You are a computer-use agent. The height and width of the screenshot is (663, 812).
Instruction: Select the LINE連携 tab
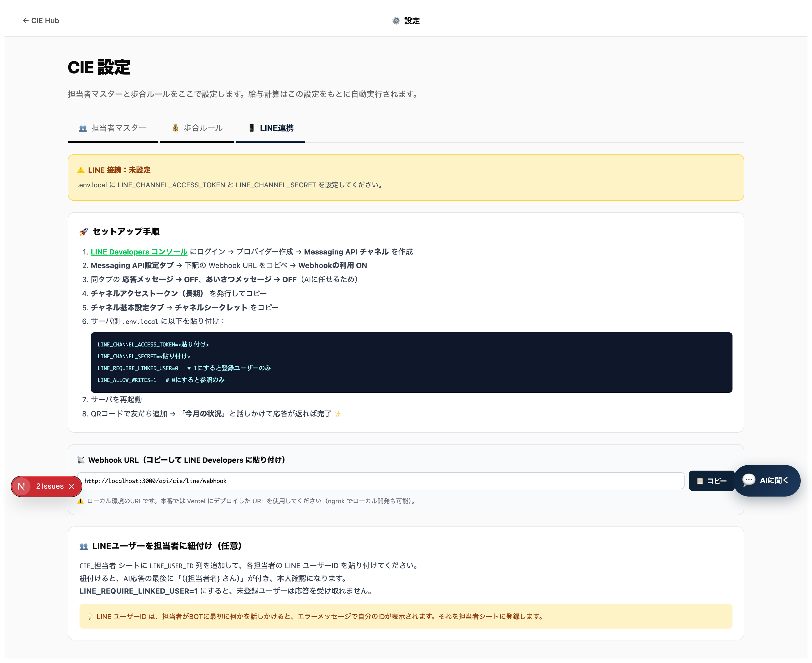click(271, 128)
